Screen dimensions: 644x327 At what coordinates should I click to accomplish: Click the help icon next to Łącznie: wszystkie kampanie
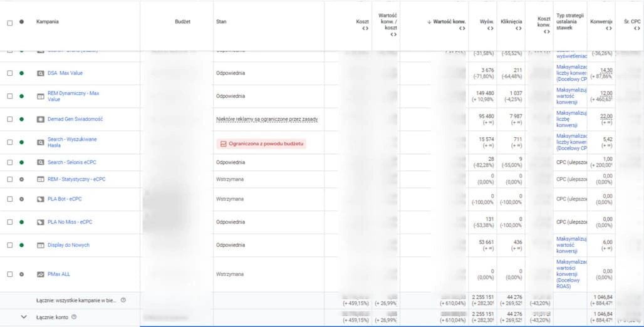click(x=123, y=300)
